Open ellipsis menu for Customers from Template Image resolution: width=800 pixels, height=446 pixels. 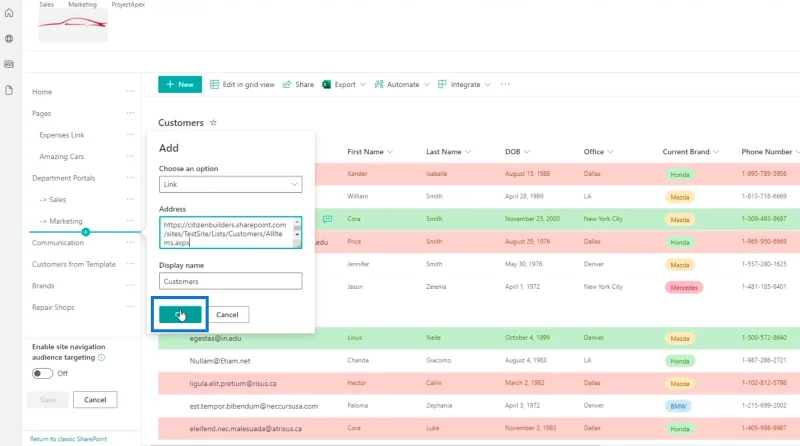130,264
